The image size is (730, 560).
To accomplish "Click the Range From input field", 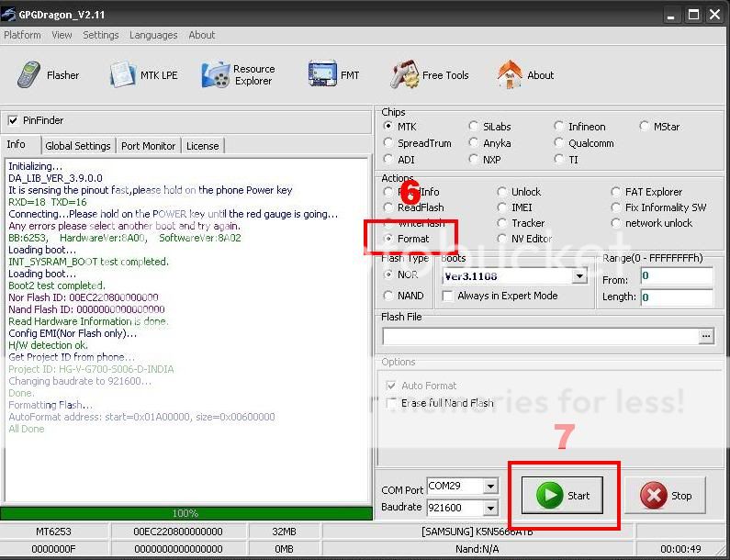I will (x=677, y=276).
